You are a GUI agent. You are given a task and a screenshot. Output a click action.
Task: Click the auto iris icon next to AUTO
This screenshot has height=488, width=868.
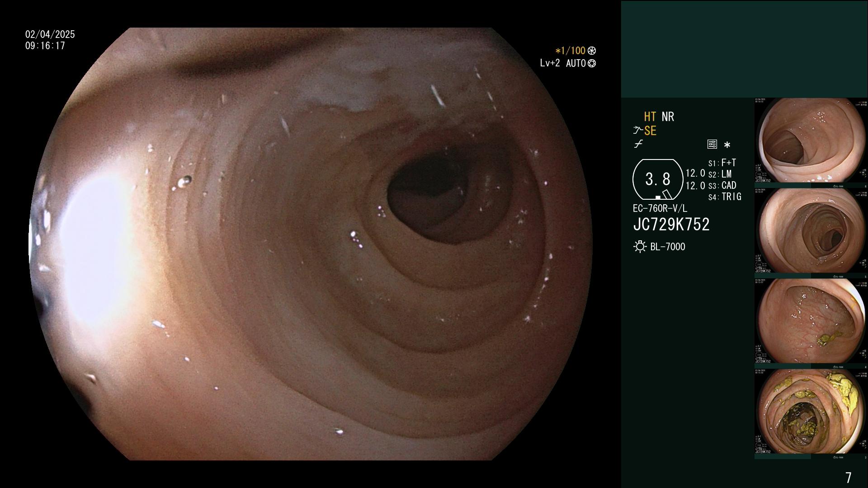tap(592, 64)
